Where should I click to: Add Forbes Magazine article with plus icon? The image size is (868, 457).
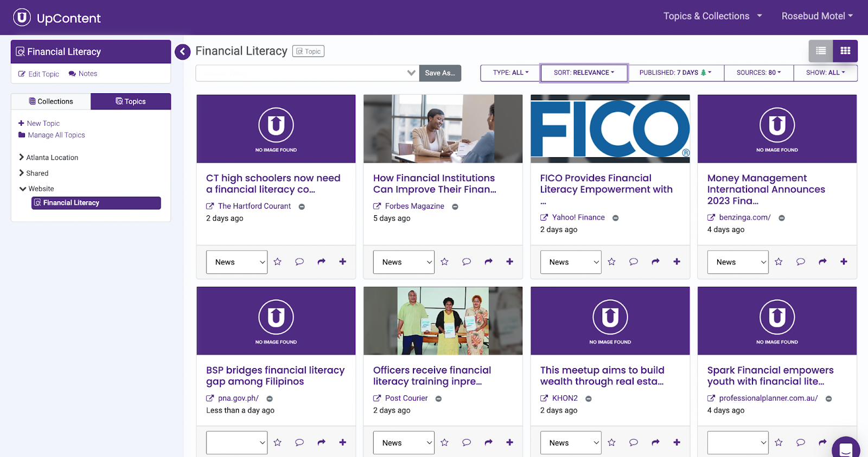pyautogui.click(x=510, y=262)
